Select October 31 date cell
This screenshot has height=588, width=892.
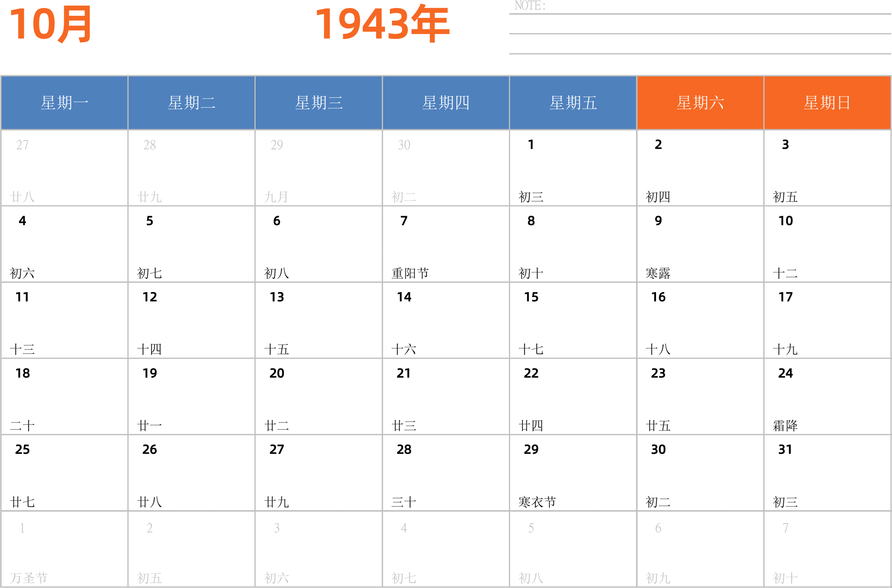pos(827,473)
